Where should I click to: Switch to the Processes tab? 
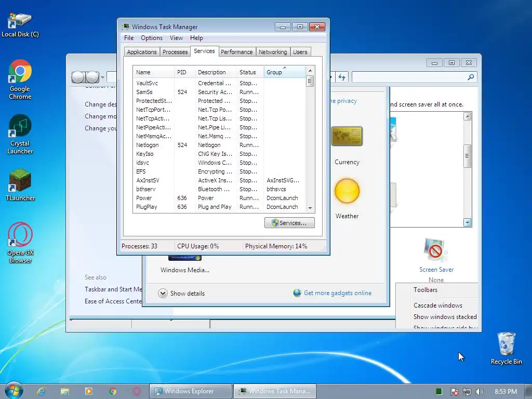(175, 52)
